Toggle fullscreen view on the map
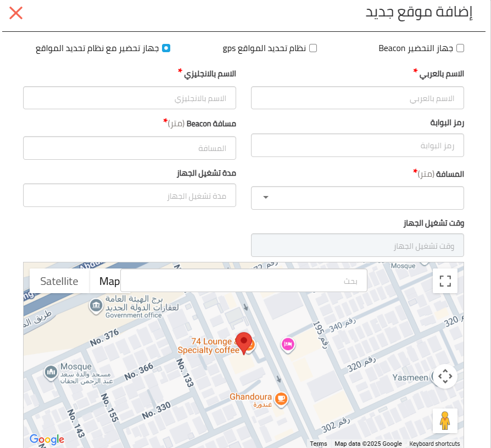491x448 pixels. pyautogui.click(x=445, y=281)
